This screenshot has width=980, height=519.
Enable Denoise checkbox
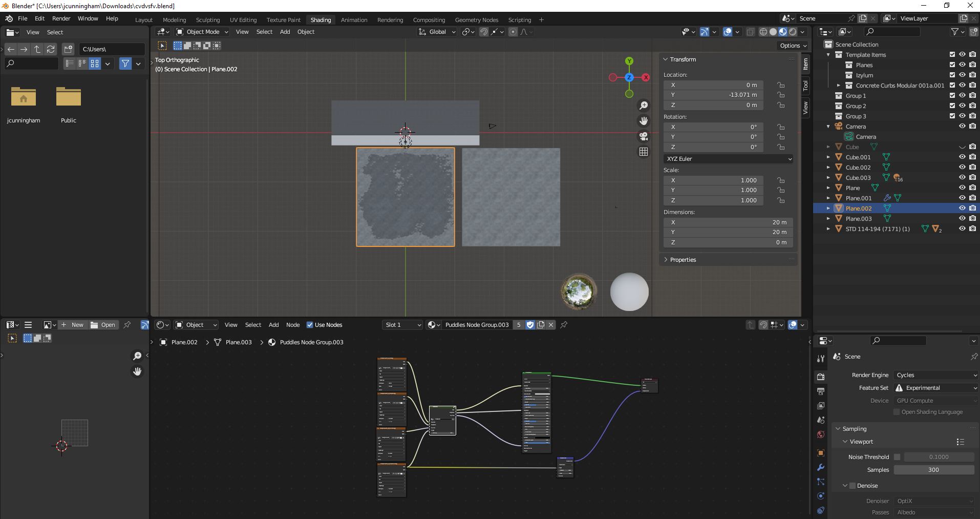[853, 486]
